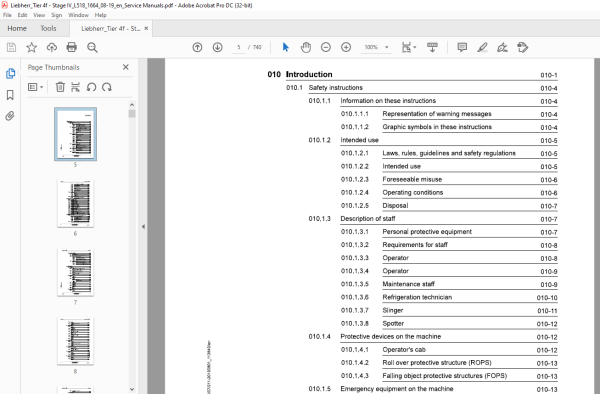This screenshot has width=600, height=394.
Task: Zoom in with plus icon
Action: click(346, 47)
